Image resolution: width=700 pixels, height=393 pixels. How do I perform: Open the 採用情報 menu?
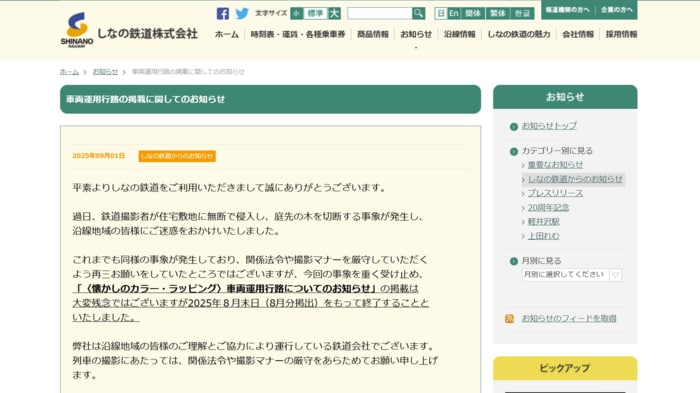coord(621,34)
